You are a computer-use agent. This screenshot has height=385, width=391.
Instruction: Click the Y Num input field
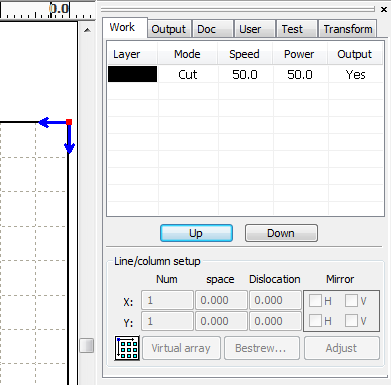pos(167,321)
